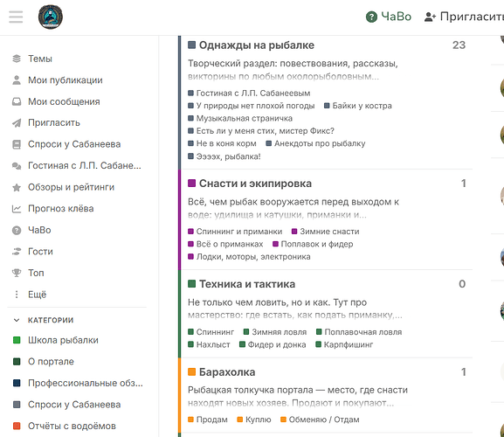This screenshot has height=437, width=504.
Task: Click the green swatch of Школа рыбалки
Action: (x=17, y=340)
